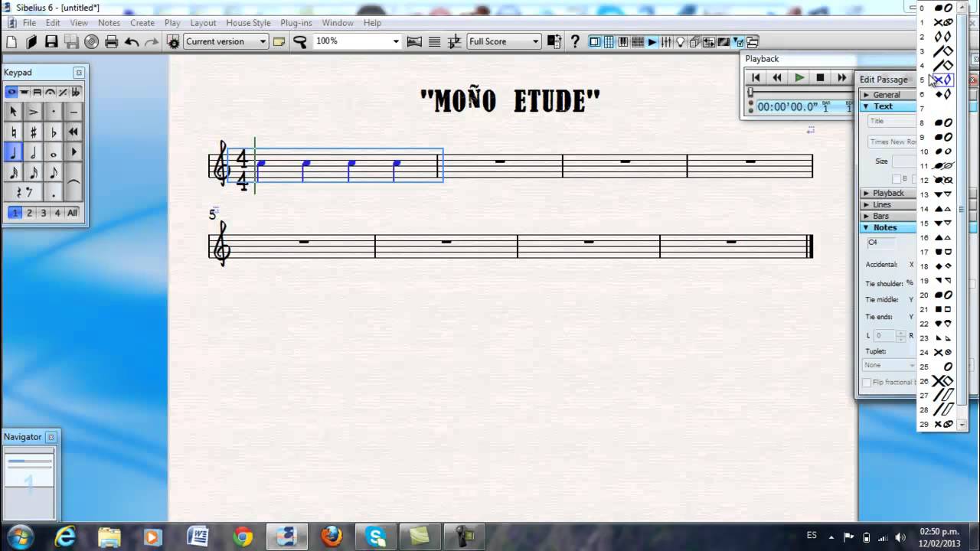Open the Current version dropdown
Screen dimensions: 980x551
click(225, 41)
